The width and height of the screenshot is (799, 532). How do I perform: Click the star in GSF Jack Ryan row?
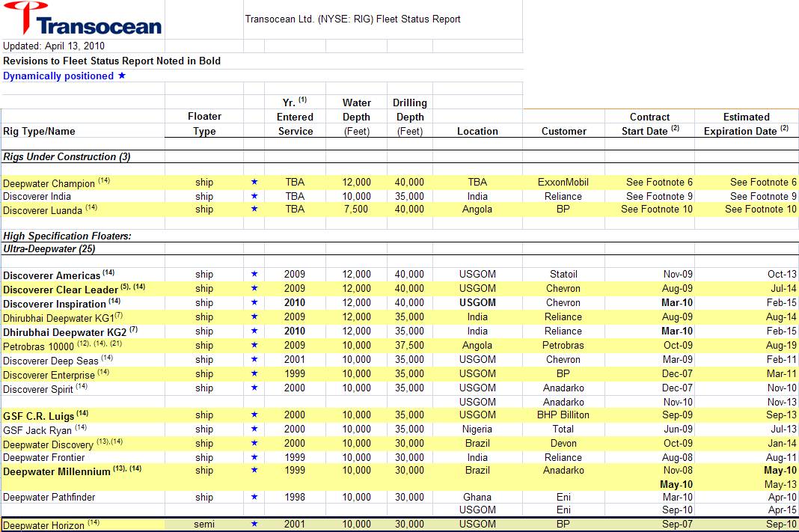254,429
